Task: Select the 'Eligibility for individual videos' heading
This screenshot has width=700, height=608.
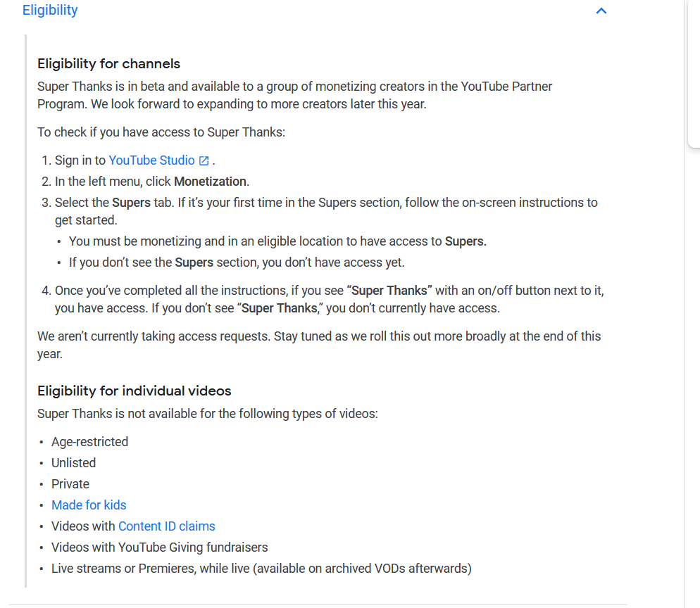Action: pyautogui.click(x=135, y=391)
